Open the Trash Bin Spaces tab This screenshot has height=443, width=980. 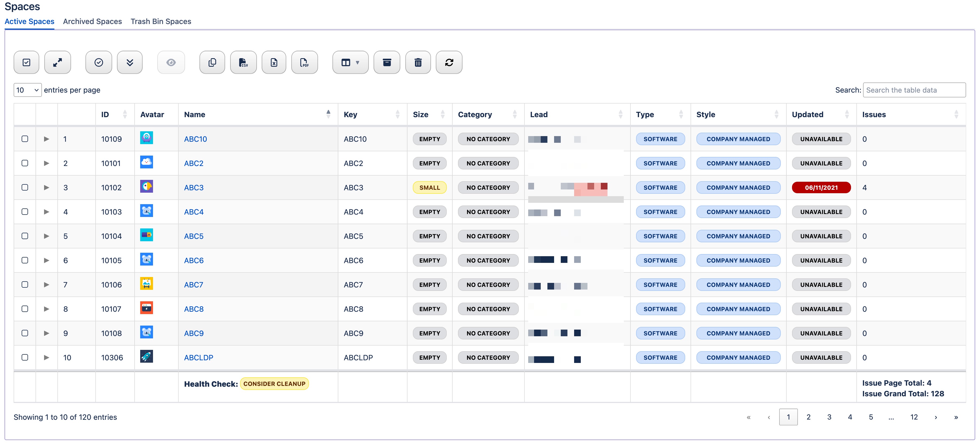tap(160, 22)
